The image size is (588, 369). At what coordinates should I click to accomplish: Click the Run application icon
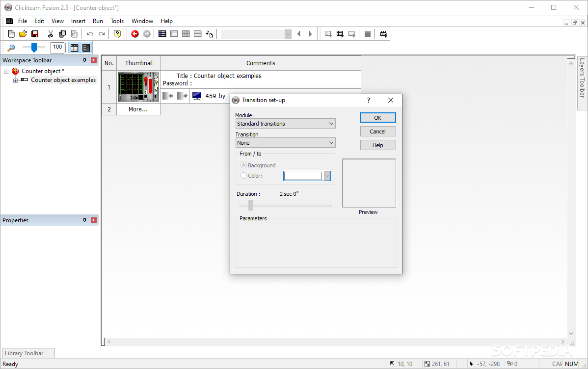[340, 34]
